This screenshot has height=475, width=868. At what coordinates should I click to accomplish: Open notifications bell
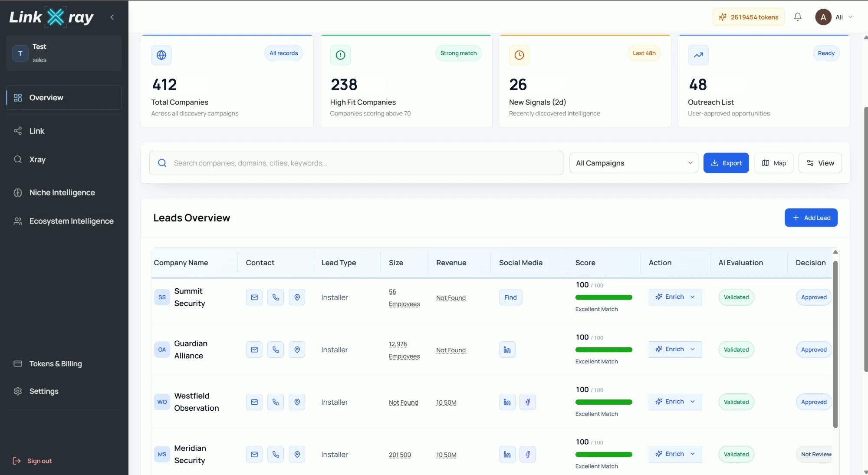(798, 17)
